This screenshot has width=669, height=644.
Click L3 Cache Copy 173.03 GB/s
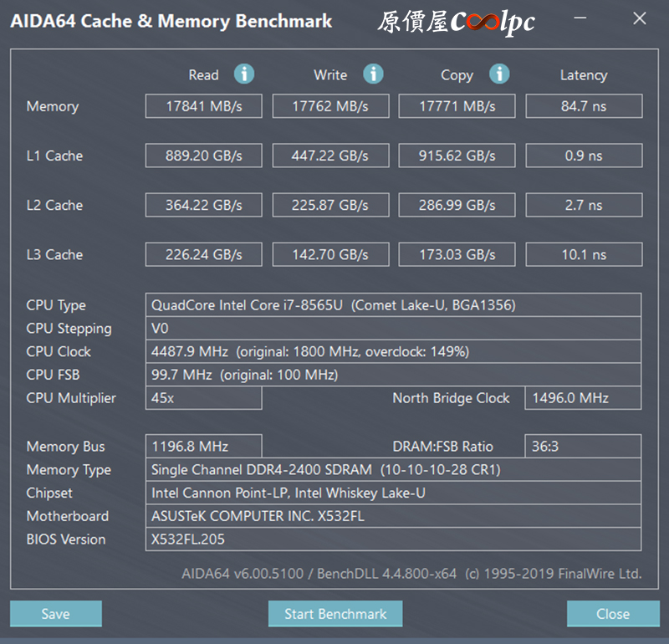457,254
